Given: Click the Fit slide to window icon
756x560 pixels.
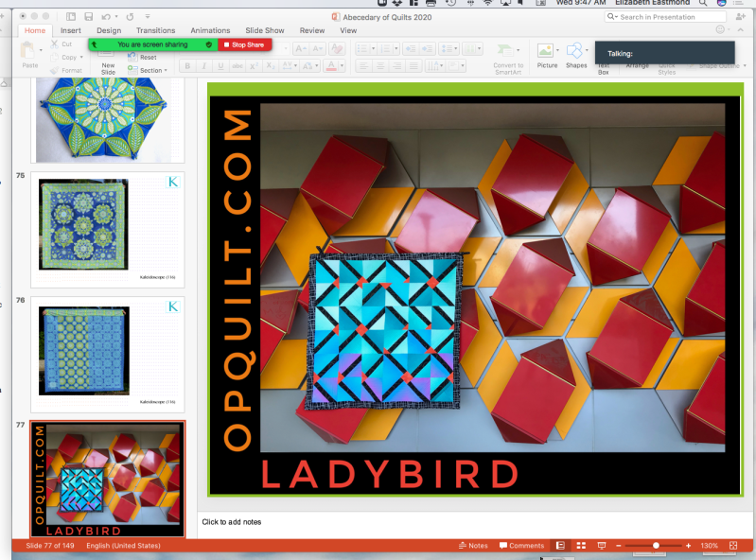Looking at the screenshot, I should point(734,546).
